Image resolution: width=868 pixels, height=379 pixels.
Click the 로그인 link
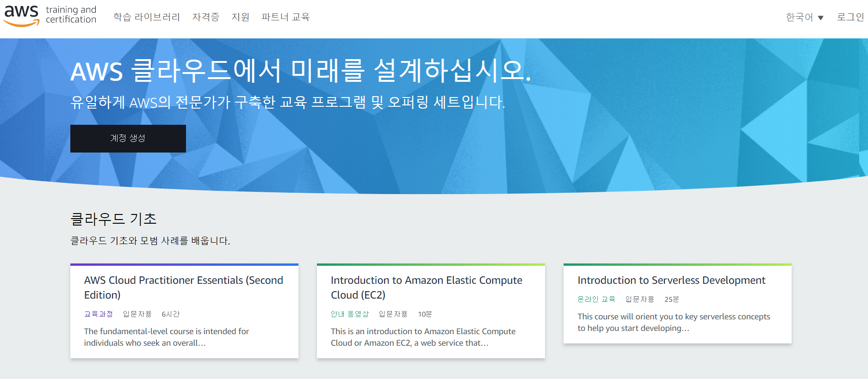tap(850, 17)
